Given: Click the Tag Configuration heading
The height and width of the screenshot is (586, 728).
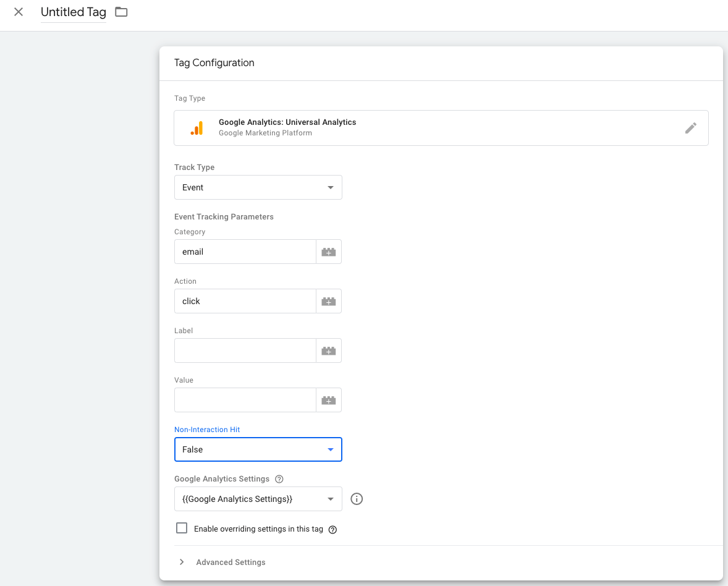Looking at the screenshot, I should 214,62.
